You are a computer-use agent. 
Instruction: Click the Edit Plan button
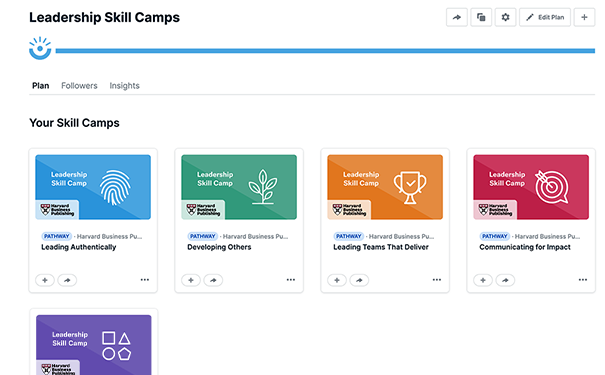coord(545,17)
